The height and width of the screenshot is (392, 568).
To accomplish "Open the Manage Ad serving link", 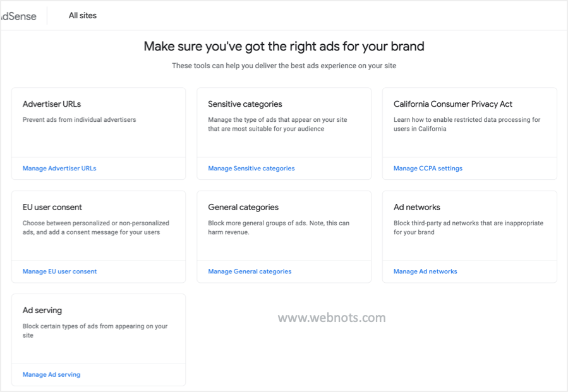I will click(51, 374).
